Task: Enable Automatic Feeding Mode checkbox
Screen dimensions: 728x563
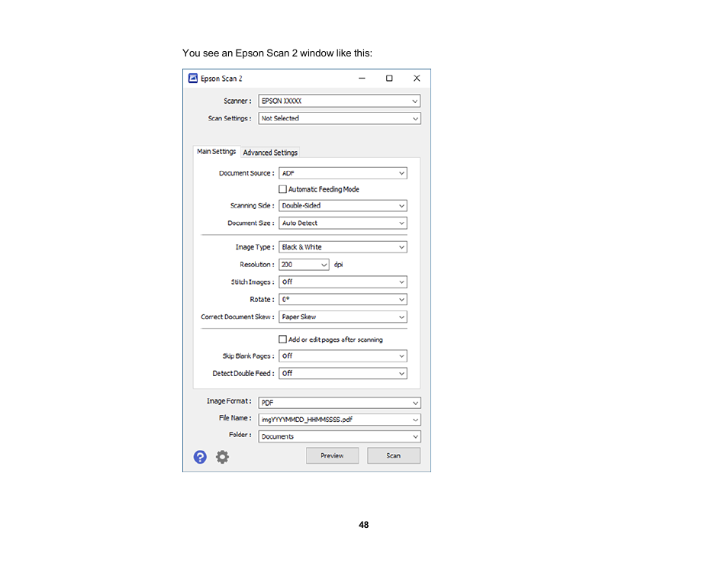Action: 283,189
